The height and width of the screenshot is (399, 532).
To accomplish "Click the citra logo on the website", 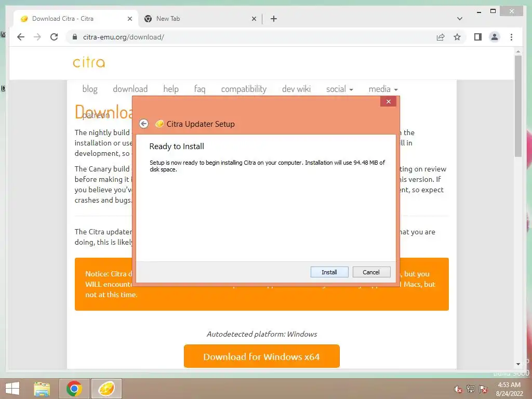I will pos(89,62).
